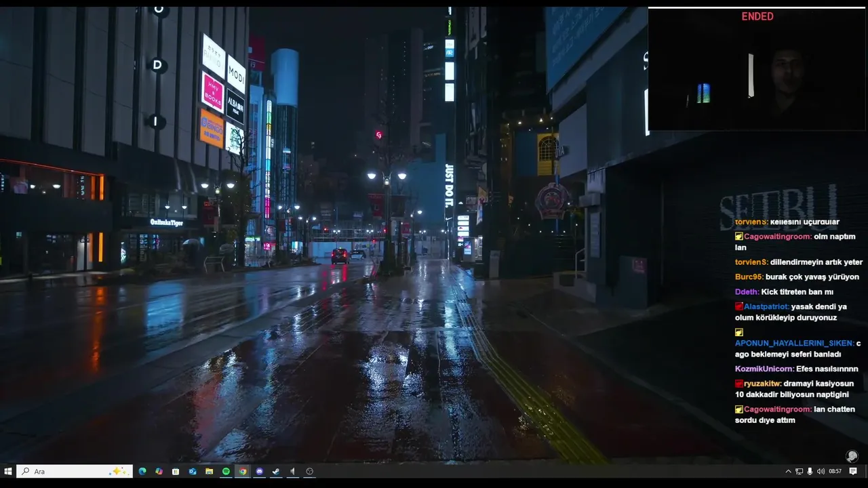Click the yellow badge above APONUN_HAYALLERINI_SIKEN
The width and height of the screenshot is (868, 488).
(739, 332)
